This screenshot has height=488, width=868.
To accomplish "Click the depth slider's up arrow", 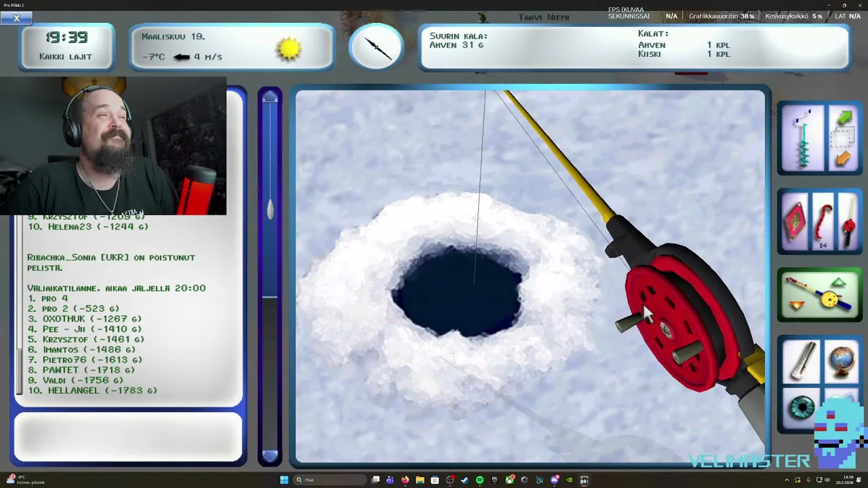I will pyautogui.click(x=270, y=97).
